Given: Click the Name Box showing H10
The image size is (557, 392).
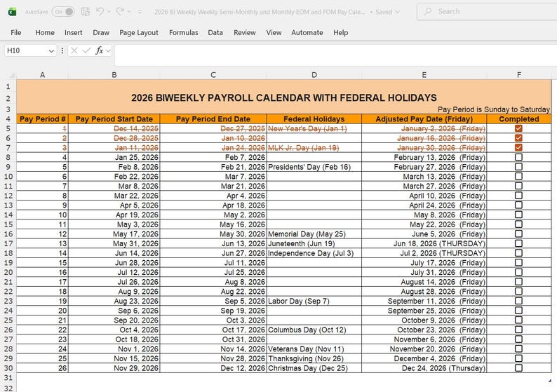Looking at the screenshot, I should coord(25,50).
